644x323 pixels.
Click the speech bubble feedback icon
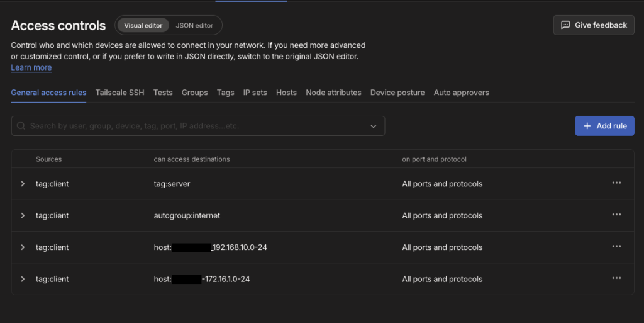[x=565, y=25]
